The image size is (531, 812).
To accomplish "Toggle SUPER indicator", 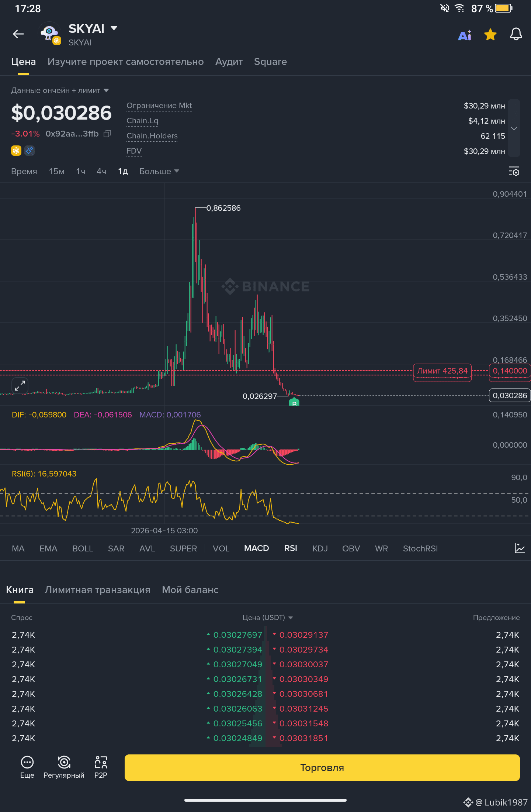I will 183,548.
